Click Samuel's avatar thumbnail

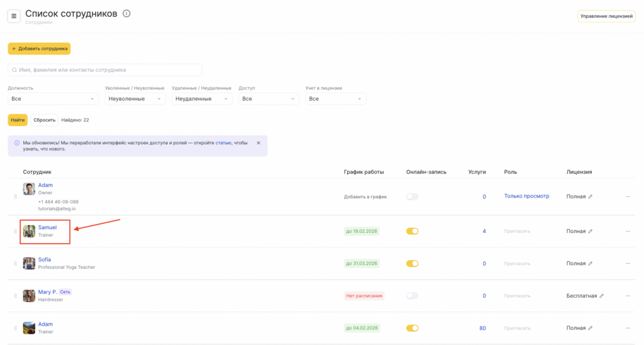pos(29,231)
